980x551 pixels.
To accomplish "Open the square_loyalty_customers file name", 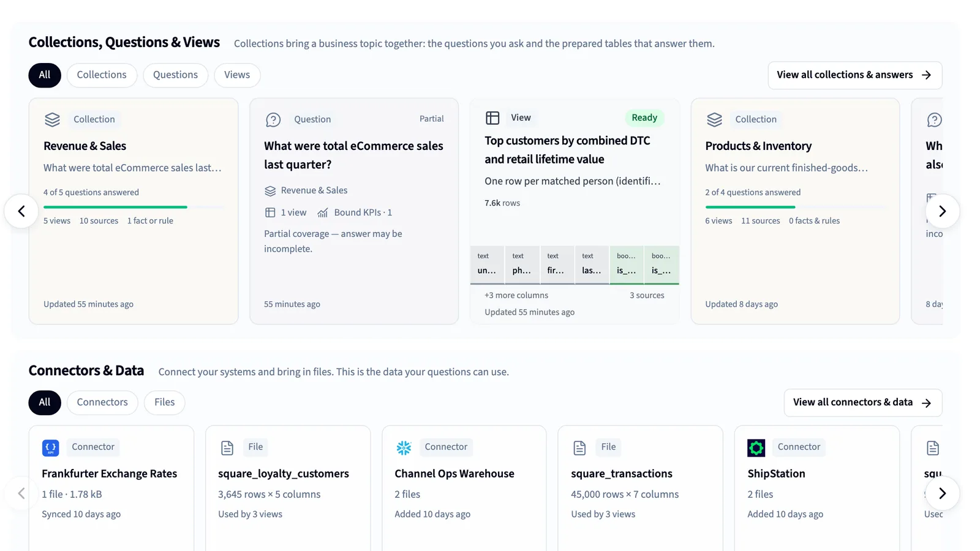I will [284, 474].
